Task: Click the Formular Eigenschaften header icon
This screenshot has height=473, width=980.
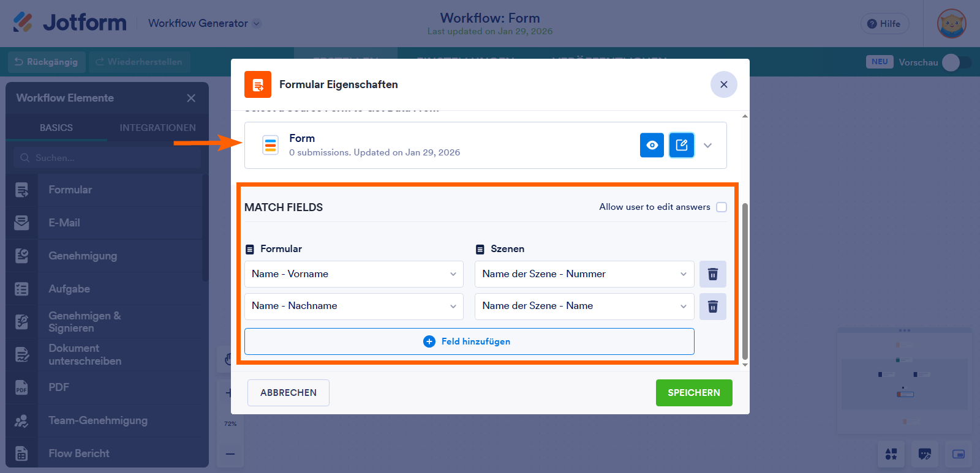Action: point(258,84)
